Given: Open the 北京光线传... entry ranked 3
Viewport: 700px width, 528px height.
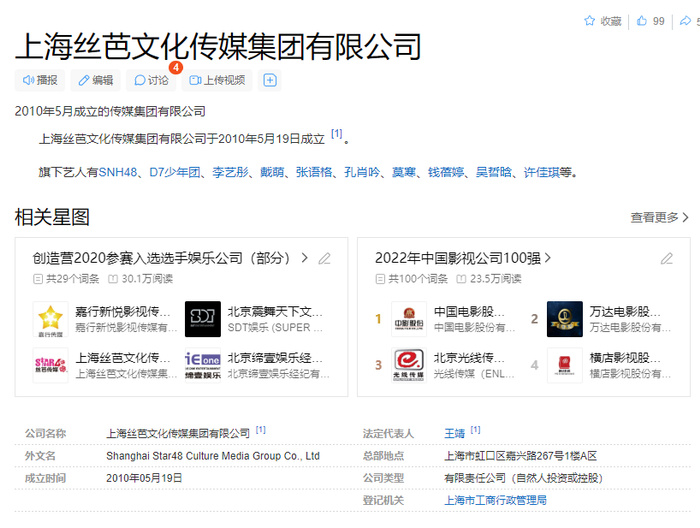Looking at the screenshot, I should (x=469, y=358).
